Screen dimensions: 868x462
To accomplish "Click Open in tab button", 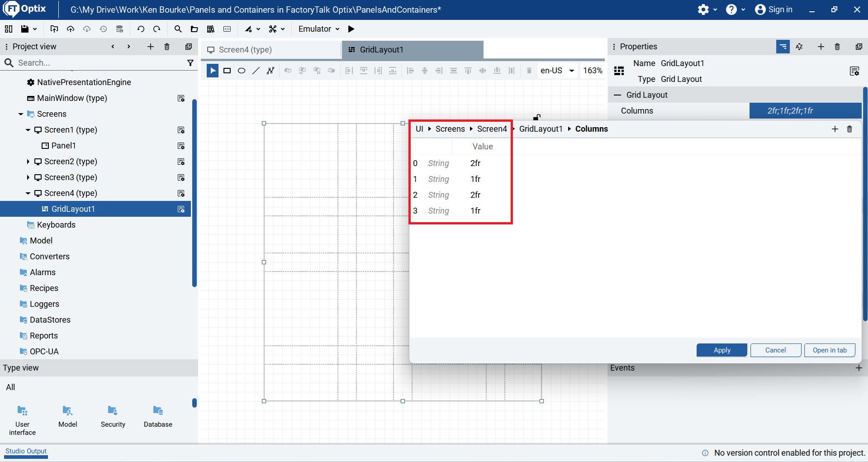I will click(x=830, y=350).
